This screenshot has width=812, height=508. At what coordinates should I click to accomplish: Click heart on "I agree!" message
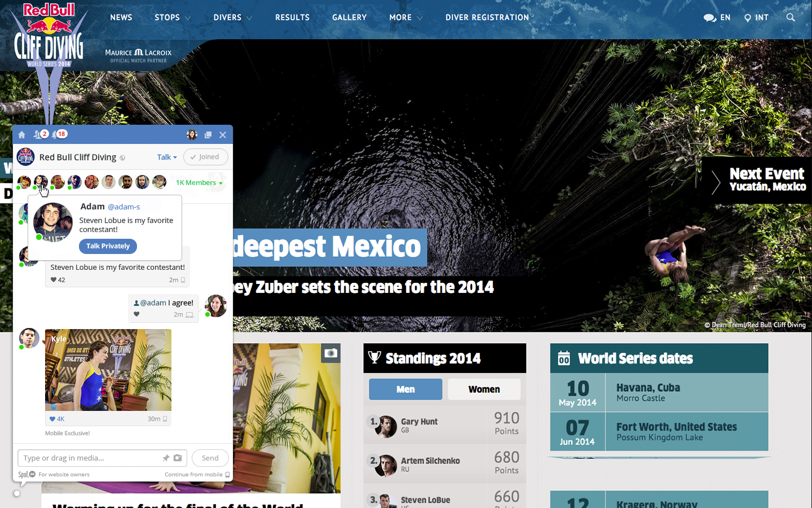136,314
